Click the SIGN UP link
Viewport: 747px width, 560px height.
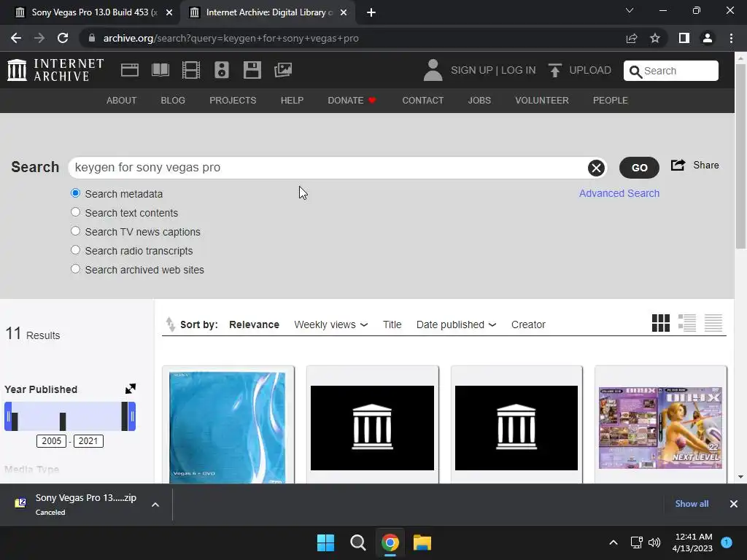(x=472, y=70)
